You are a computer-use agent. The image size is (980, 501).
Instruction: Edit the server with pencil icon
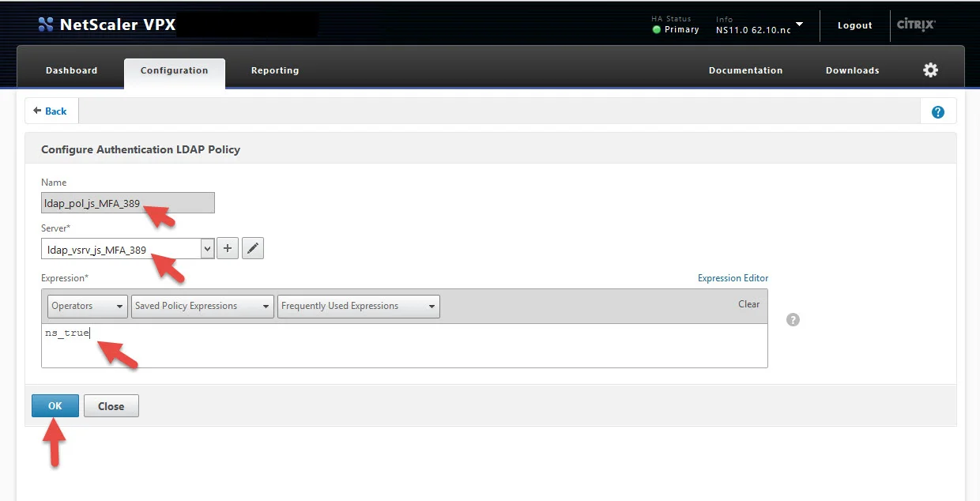[x=252, y=249]
